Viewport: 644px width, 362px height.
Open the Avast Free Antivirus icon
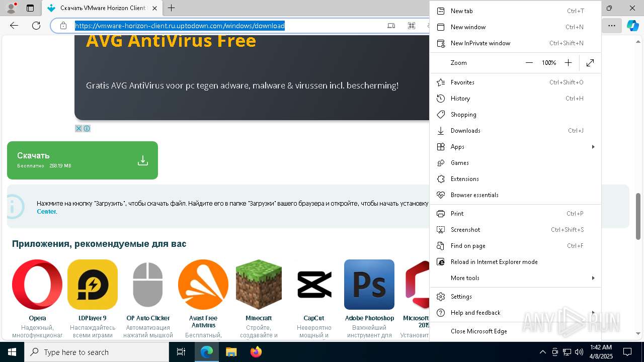pyautogui.click(x=203, y=285)
